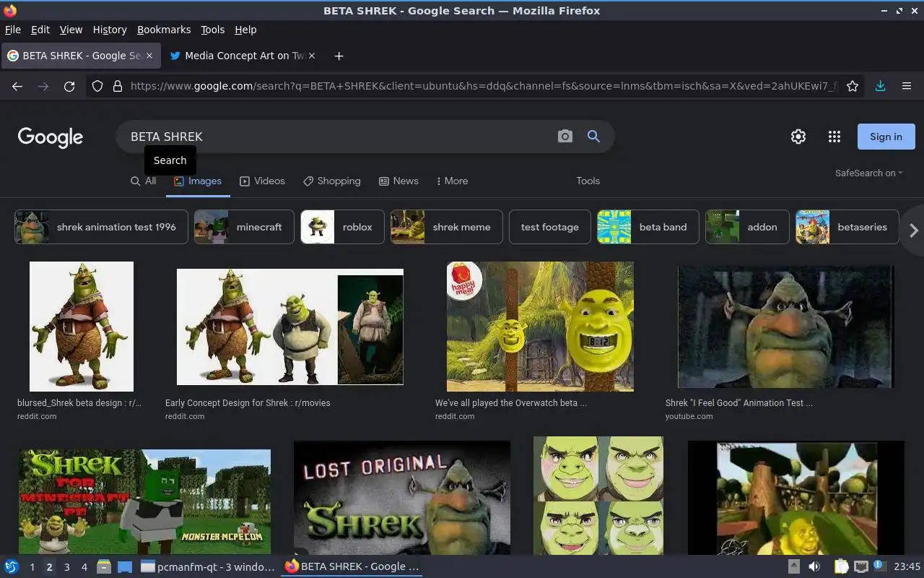Select the betaseries suggestion chip
Viewport: 924px width, 578px height.
[x=847, y=227]
